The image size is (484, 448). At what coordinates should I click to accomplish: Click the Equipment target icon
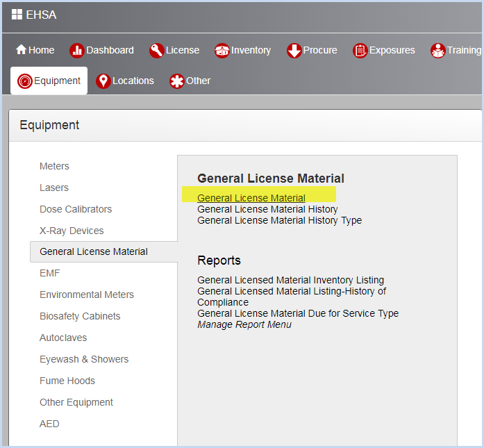tap(25, 81)
